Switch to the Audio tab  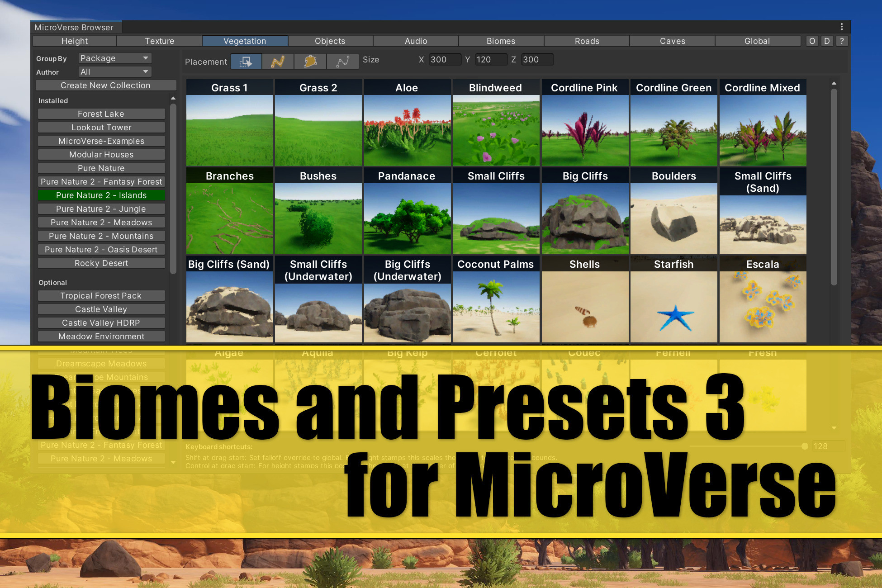416,41
